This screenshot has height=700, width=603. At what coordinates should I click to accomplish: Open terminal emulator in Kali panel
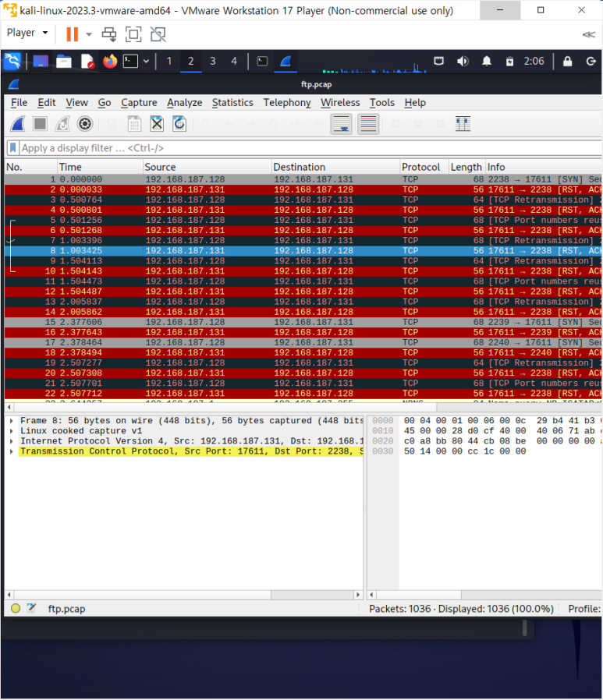click(x=130, y=61)
